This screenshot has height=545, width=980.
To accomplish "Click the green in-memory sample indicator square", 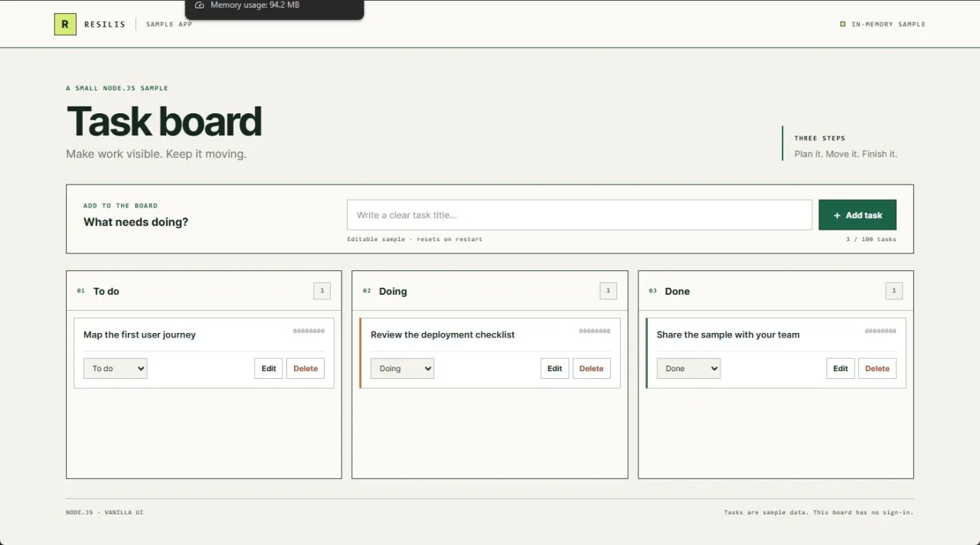I will coord(843,24).
